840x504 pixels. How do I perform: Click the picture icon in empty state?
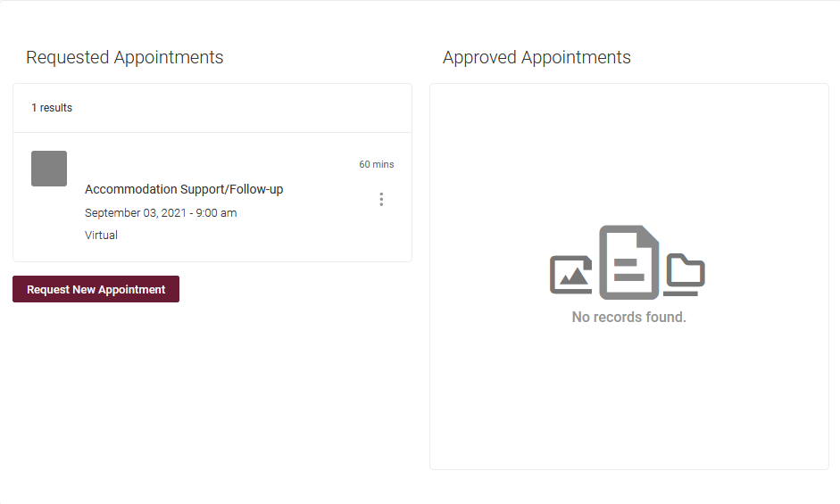(x=570, y=275)
